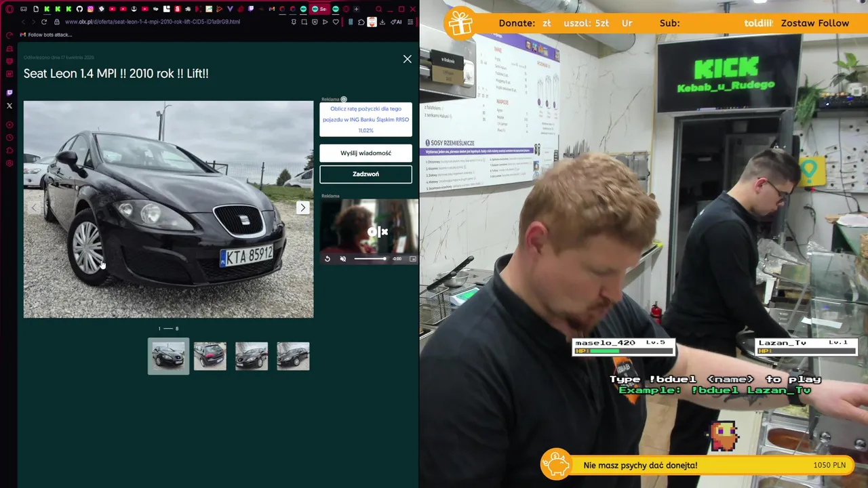The height and width of the screenshot is (488, 868).
Task: Reload the OLX page
Action: (x=44, y=22)
